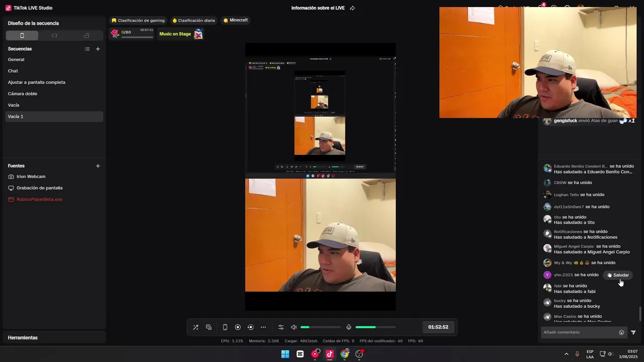The width and height of the screenshot is (644, 362).
Task: Open the Windows Start menu
Action: click(285, 354)
